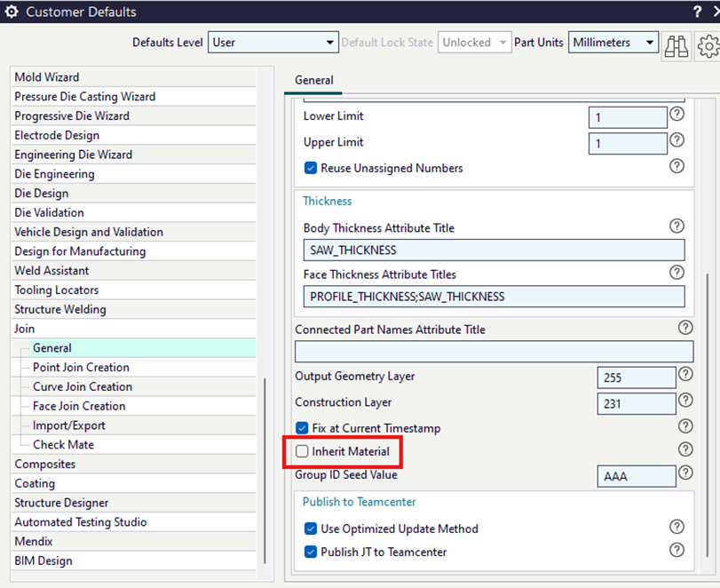Open help icon for Face Thickness Attribute Titles

[x=676, y=273]
